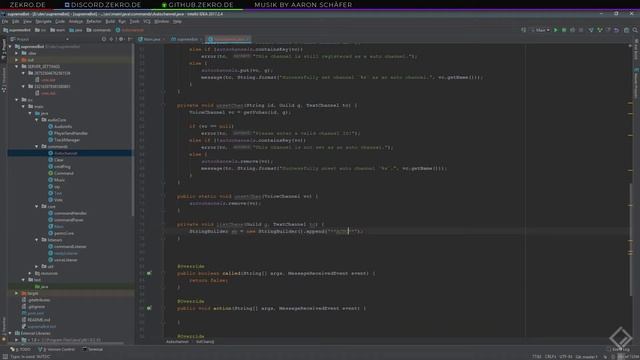The image size is (640, 360).
Task: Open the Refactor menu
Action: 93,21
